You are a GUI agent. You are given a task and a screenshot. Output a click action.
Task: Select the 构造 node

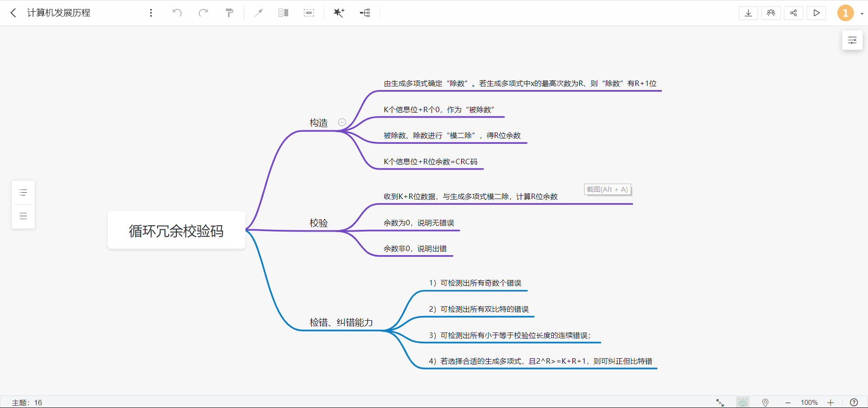pos(319,123)
